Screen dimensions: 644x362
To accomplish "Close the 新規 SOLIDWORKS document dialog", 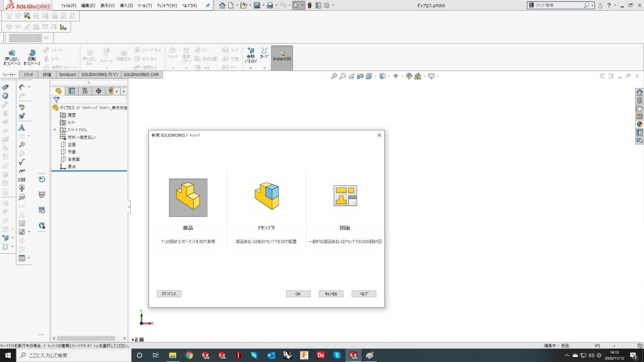I will [379, 135].
